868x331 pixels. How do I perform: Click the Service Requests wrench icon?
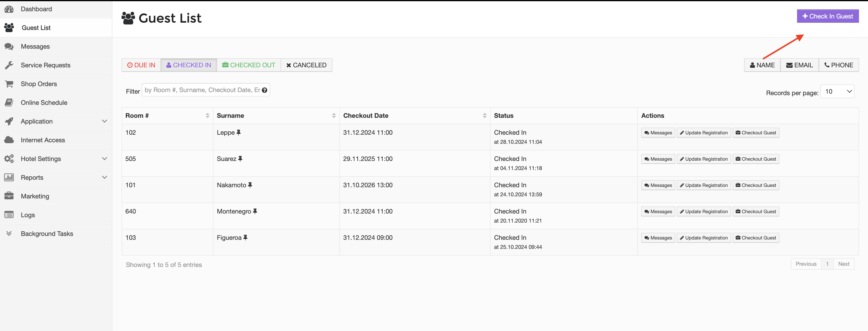coord(9,65)
